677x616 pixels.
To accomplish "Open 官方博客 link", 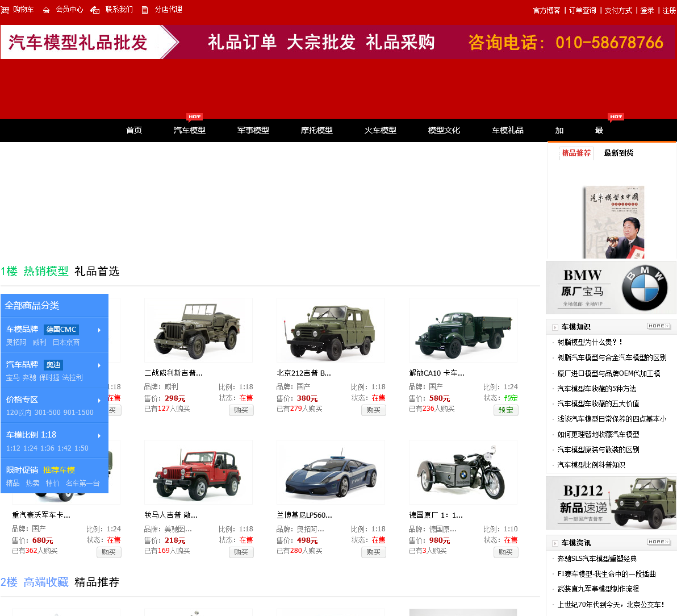I will [x=546, y=10].
